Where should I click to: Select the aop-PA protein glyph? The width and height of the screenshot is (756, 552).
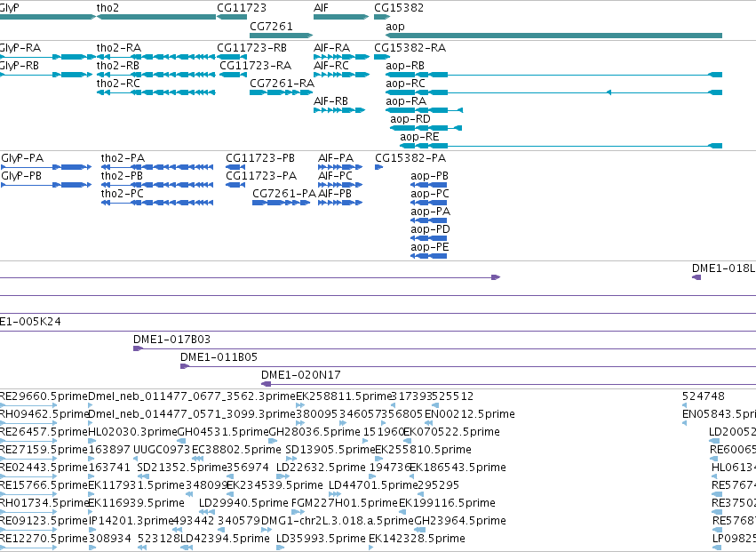pyautogui.click(x=428, y=220)
